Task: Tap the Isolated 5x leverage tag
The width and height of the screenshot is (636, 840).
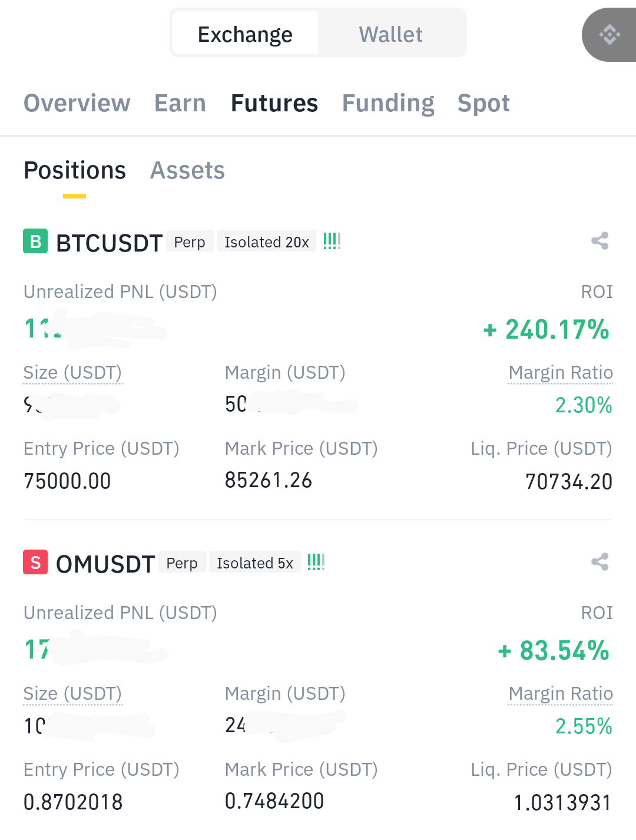Action: (255, 563)
